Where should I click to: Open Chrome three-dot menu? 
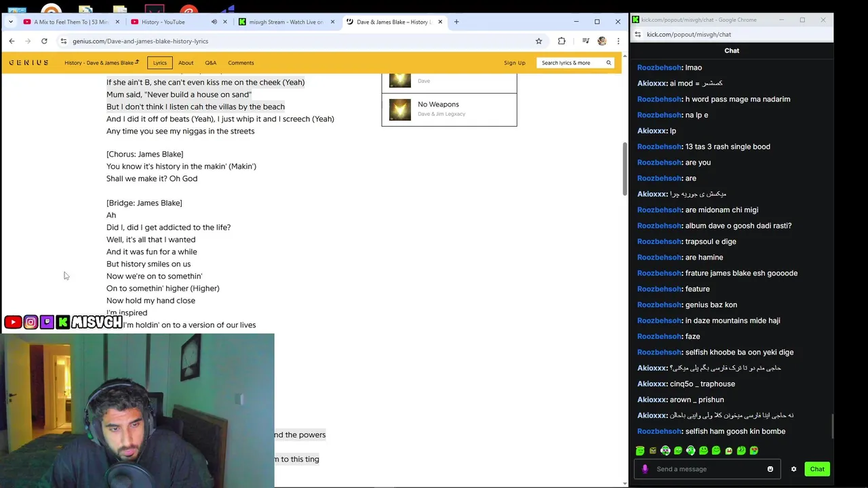(x=618, y=41)
